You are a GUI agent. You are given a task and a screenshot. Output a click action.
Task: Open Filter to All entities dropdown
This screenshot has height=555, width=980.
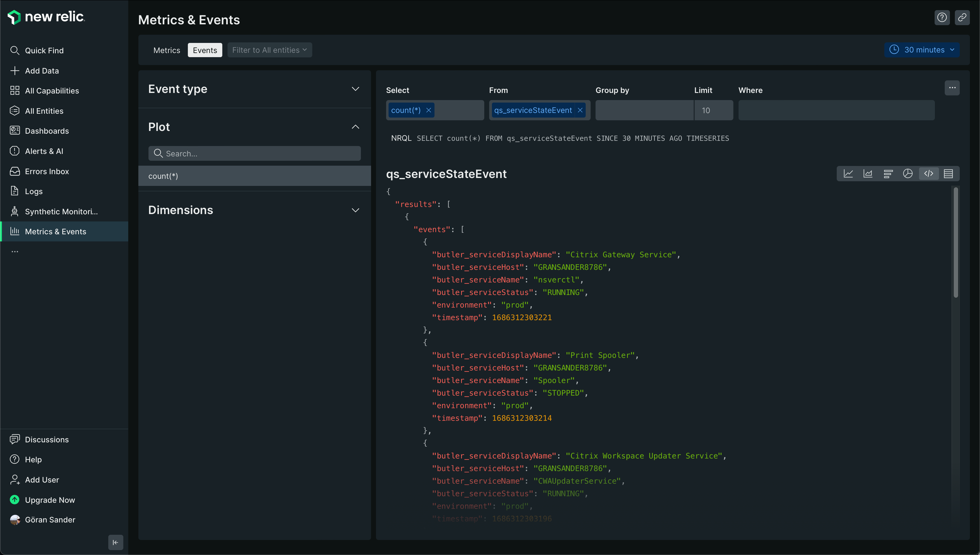point(270,50)
